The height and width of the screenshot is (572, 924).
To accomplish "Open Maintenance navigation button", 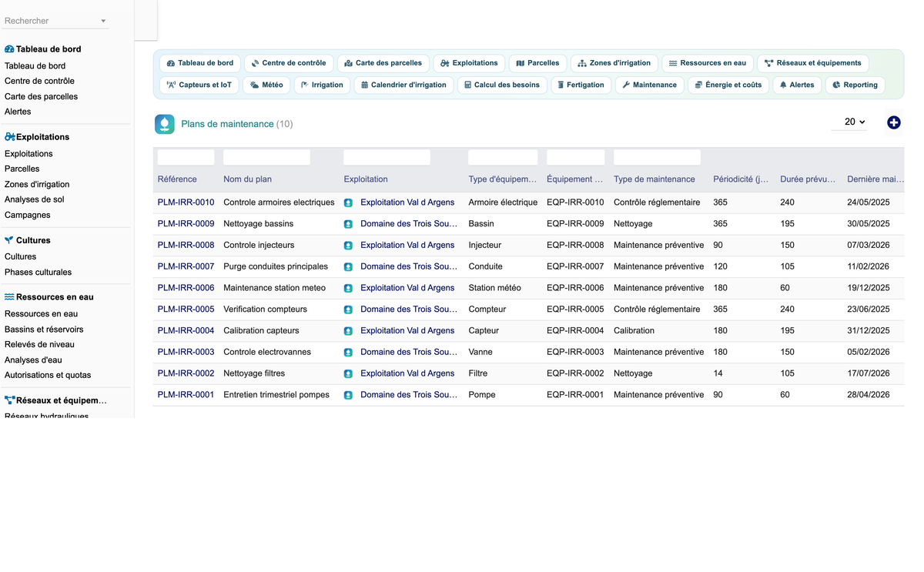I will 650,85.
